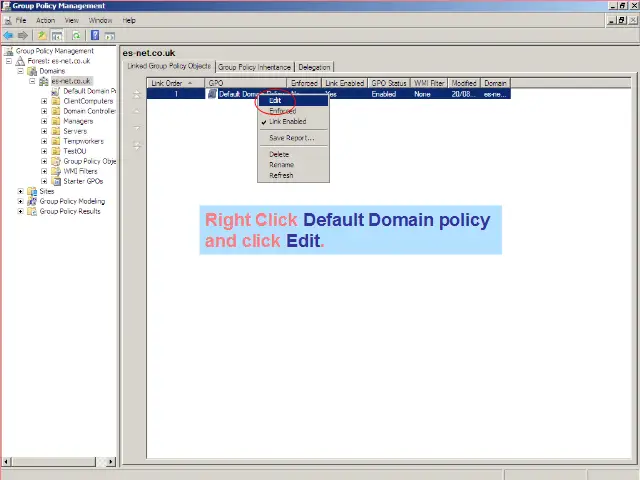The image size is (640, 480).
Task: Click the Group Policy Results icon
Action: 32,211
